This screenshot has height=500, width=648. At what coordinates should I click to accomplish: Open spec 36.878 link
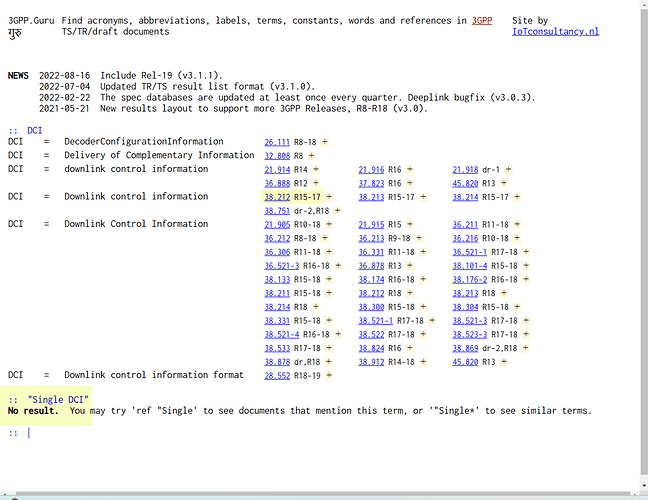371,266
